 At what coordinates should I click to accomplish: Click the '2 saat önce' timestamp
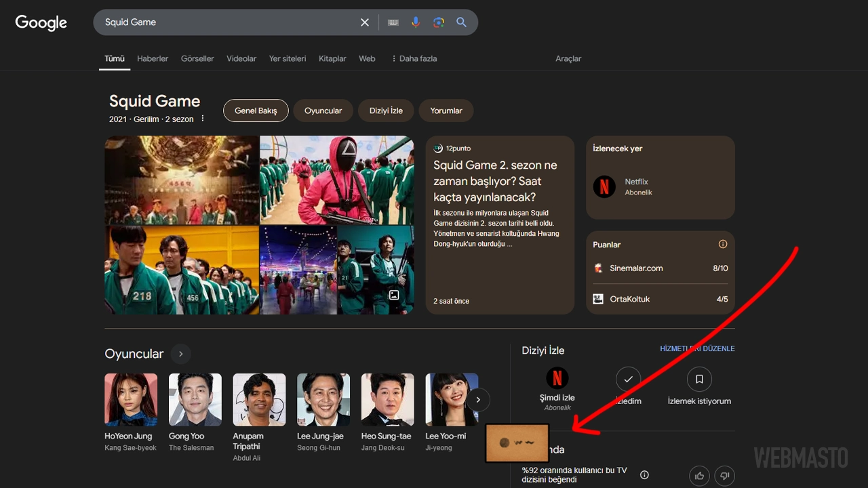coord(452,301)
